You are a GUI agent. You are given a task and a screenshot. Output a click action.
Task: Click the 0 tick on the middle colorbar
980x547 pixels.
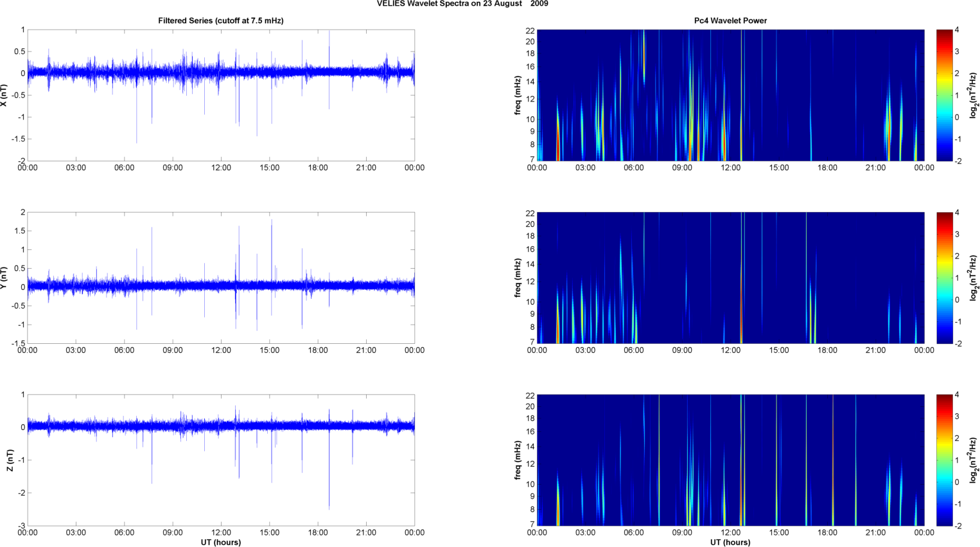[x=957, y=300]
